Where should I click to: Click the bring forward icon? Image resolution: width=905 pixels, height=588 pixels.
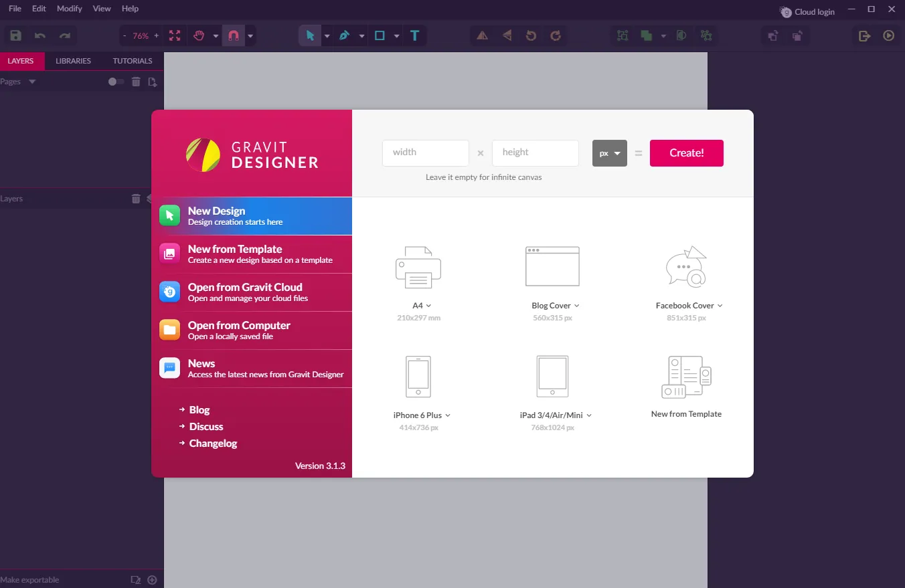click(772, 35)
